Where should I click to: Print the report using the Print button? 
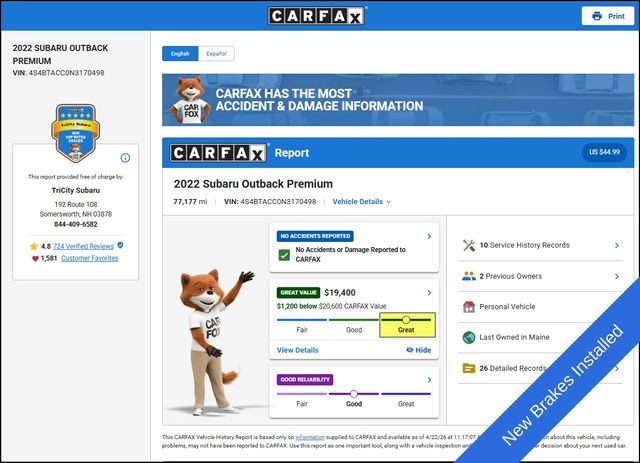coord(608,16)
